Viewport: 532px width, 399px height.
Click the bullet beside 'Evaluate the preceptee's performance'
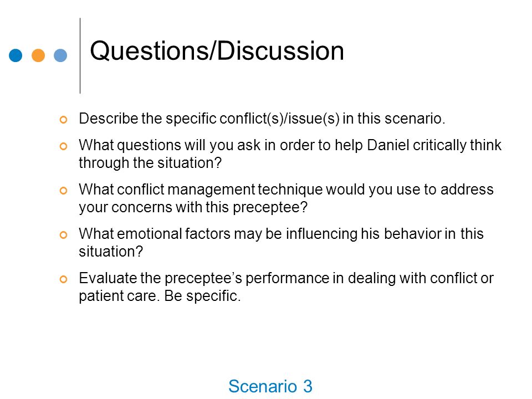click(x=63, y=279)
